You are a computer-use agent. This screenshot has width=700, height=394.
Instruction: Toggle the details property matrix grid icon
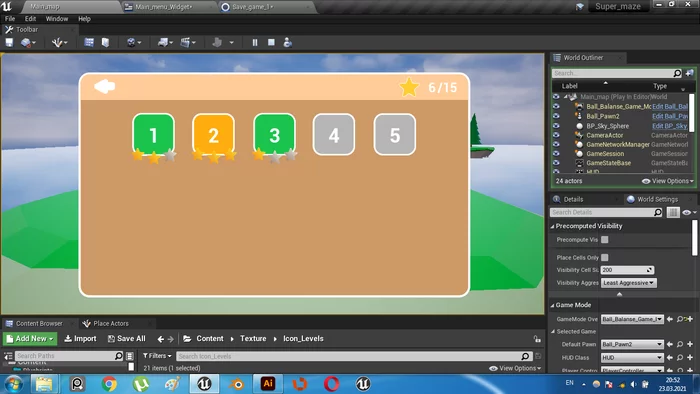tap(673, 212)
